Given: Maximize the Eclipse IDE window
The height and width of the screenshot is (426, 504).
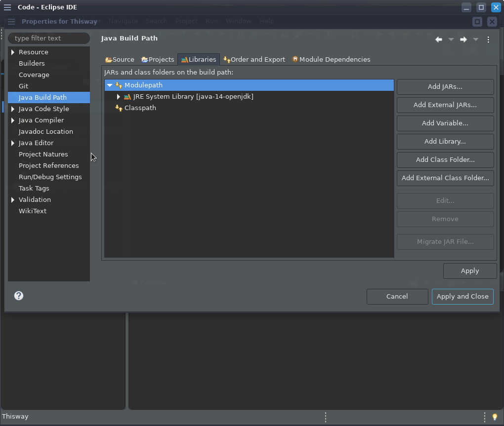Looking at the screenshot, I should (481, 7).
